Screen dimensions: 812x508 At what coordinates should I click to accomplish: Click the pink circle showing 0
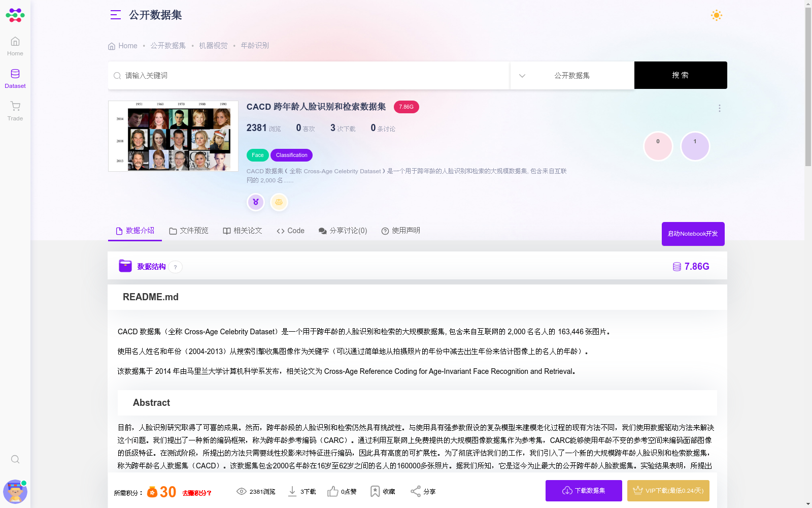click(x=658, y=146)
